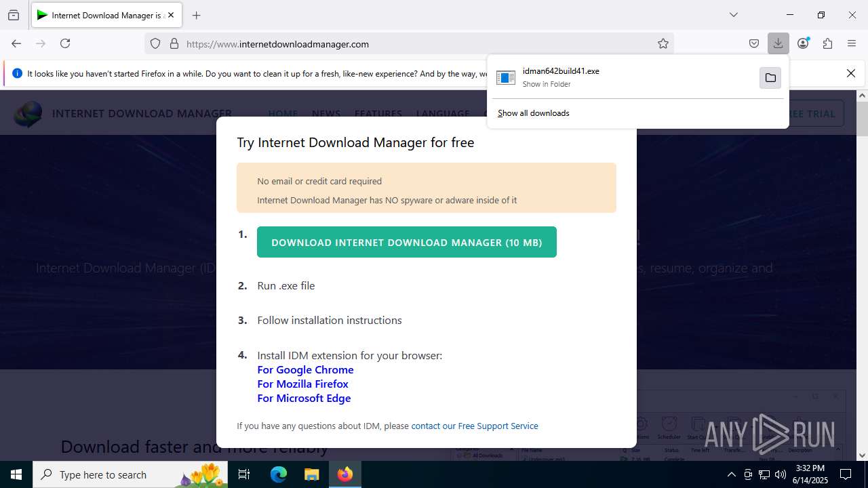Open File Explorer from taskbar
This screenshot has height=488, width=868.
tap(311, 474)
